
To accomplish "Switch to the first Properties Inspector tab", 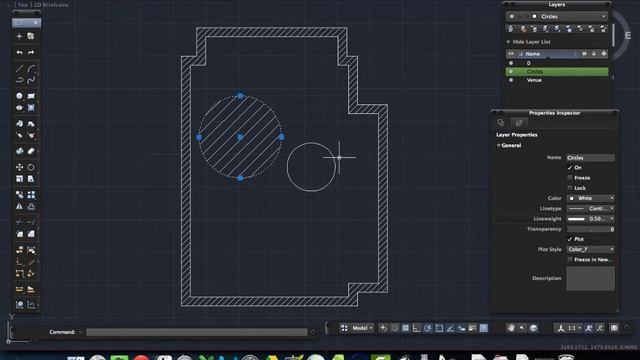I will pos(501,123).
